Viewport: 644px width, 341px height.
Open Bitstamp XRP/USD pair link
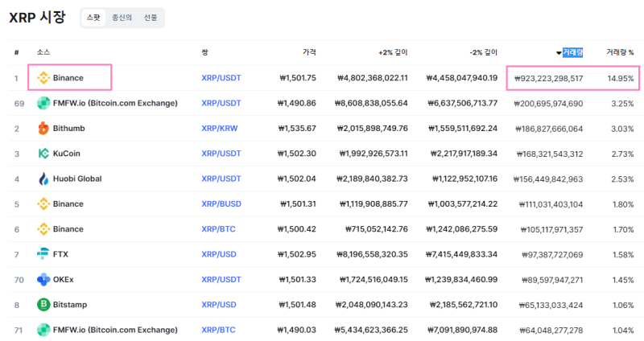click(218, 305)
